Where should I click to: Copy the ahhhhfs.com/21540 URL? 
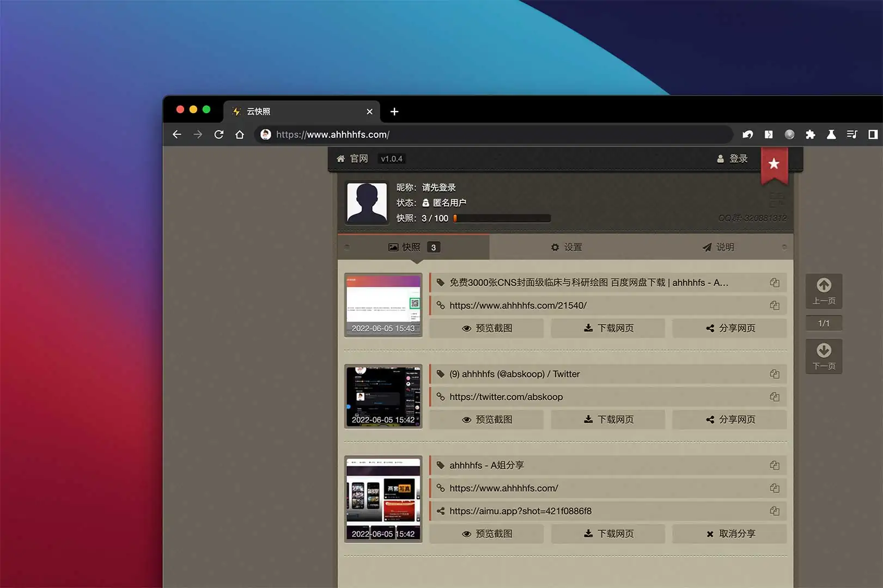pyautogui.click(x=774, y=305)
